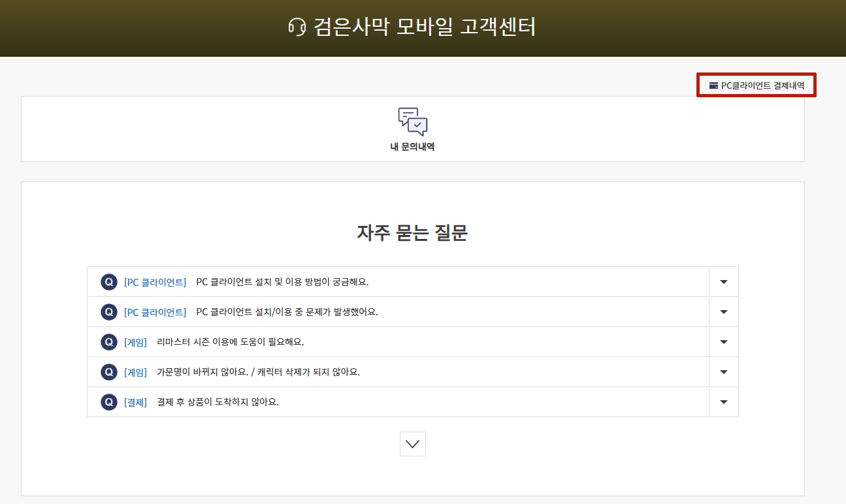Select the [결제] category tag

point(135,402)
